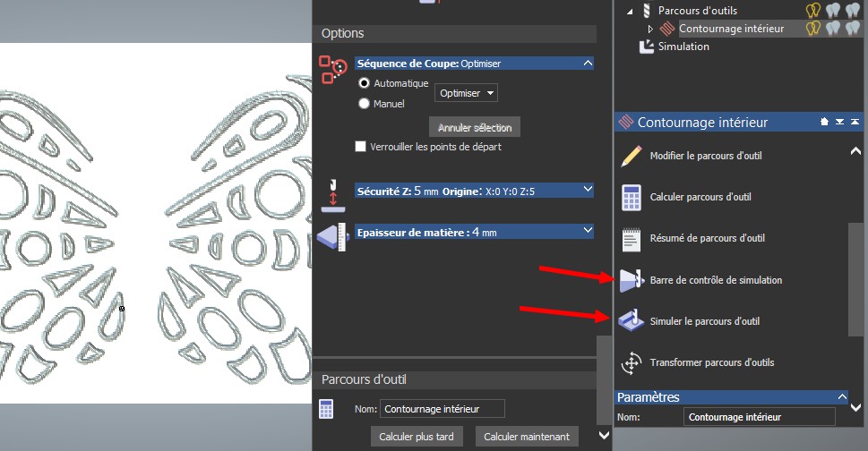
Task: Click the expand-all arrow icon in panel header
Action: 839,122
